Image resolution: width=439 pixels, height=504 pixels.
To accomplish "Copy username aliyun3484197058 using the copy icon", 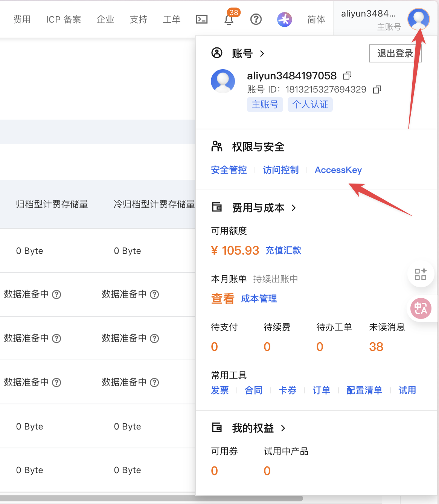I will tap(347, 76).
